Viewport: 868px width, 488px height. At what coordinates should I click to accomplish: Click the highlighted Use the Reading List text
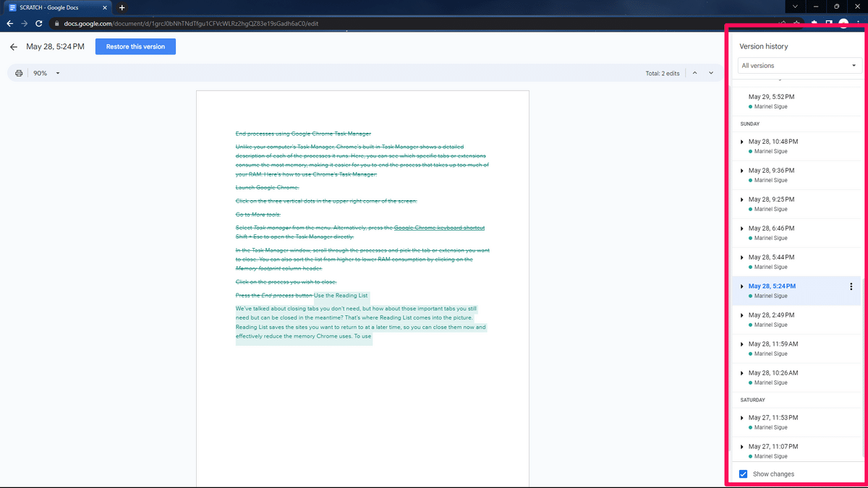341,296
